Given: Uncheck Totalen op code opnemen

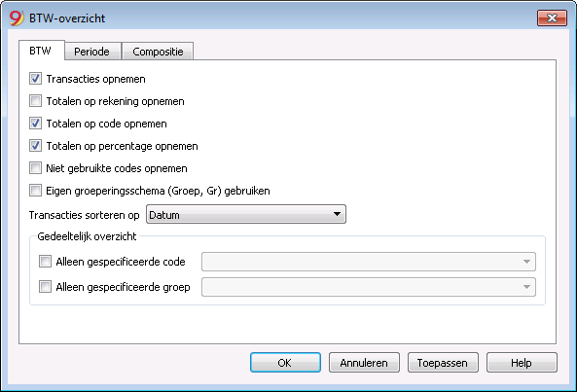Looking at the screenshot, I should [35, 124].
